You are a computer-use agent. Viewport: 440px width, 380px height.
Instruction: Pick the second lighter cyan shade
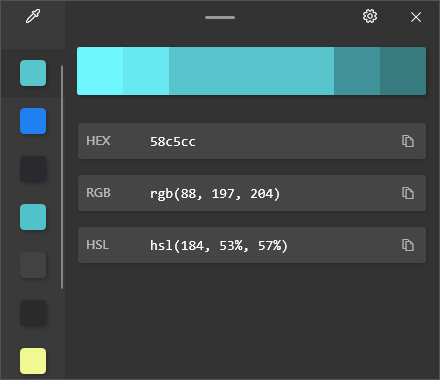(x=146, y=71)
